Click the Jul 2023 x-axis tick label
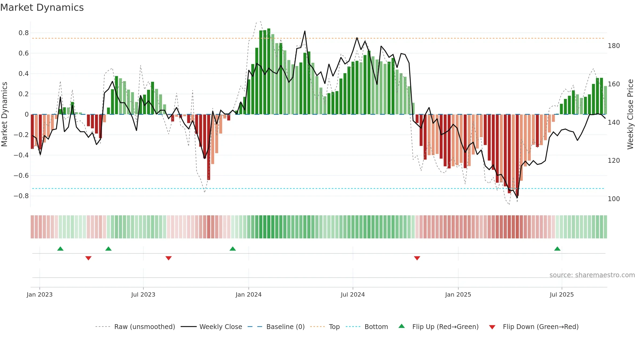Viewport: 644px width, 362px height. click(143, 294)
